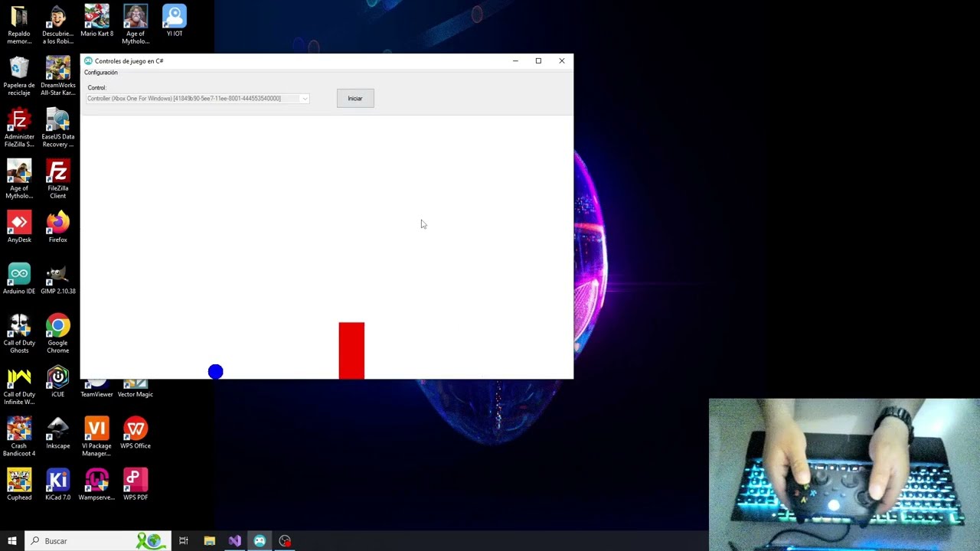Select the Arduino IDE desktop icon

(19, 279)
